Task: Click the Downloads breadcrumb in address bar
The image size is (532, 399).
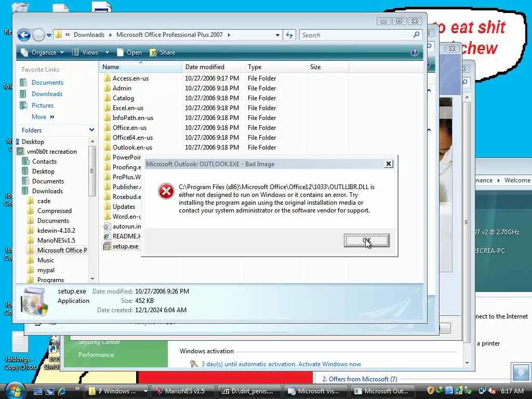Action: [89, 35]
